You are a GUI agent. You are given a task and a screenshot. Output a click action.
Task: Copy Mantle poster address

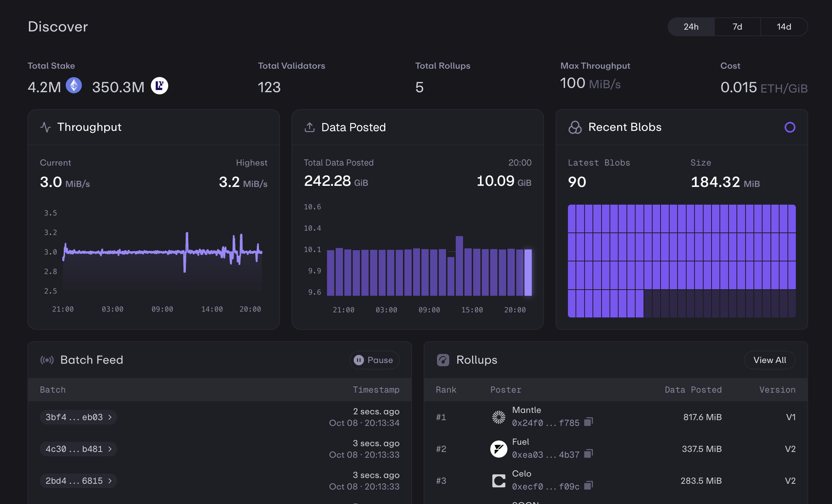(x=589, y=422)
